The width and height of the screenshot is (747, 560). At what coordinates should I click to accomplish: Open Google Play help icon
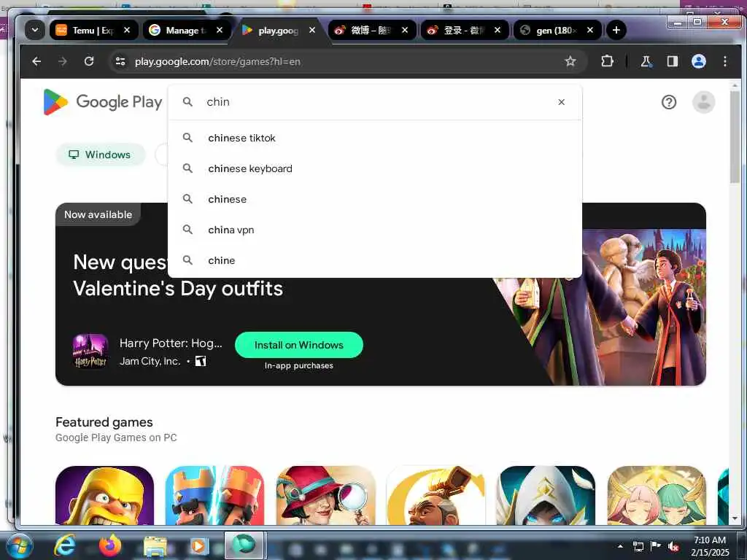pos(668,102)
